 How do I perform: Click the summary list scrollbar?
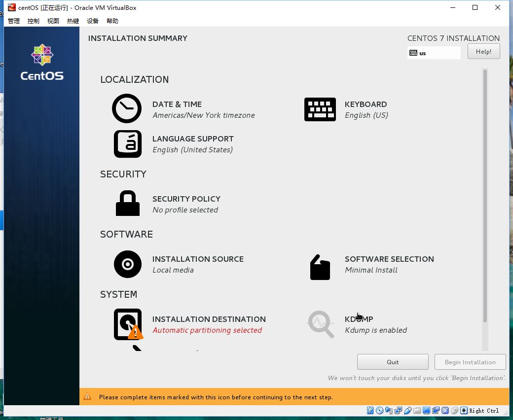pos(485,197)
